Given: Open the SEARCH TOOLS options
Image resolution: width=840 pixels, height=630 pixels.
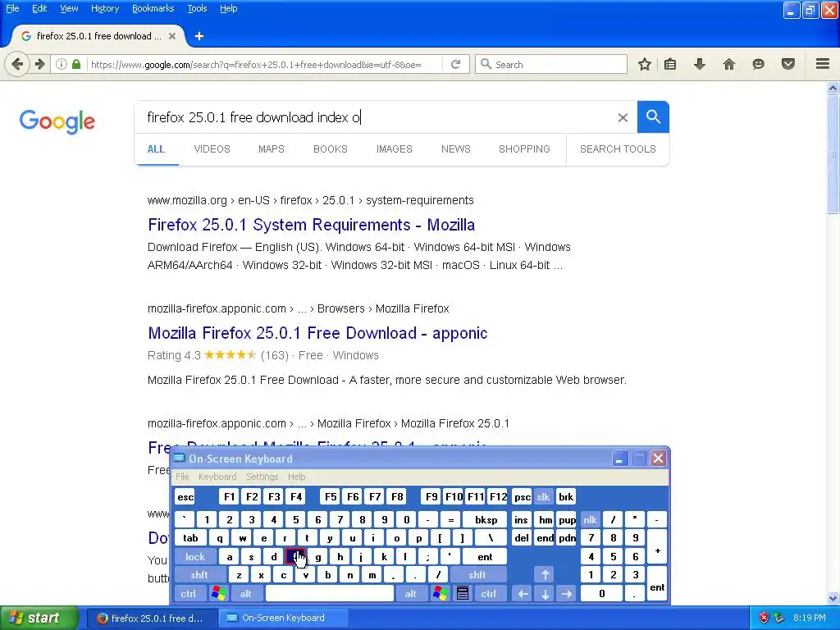Looking at the screenshot, I should [x=618, y=149].
